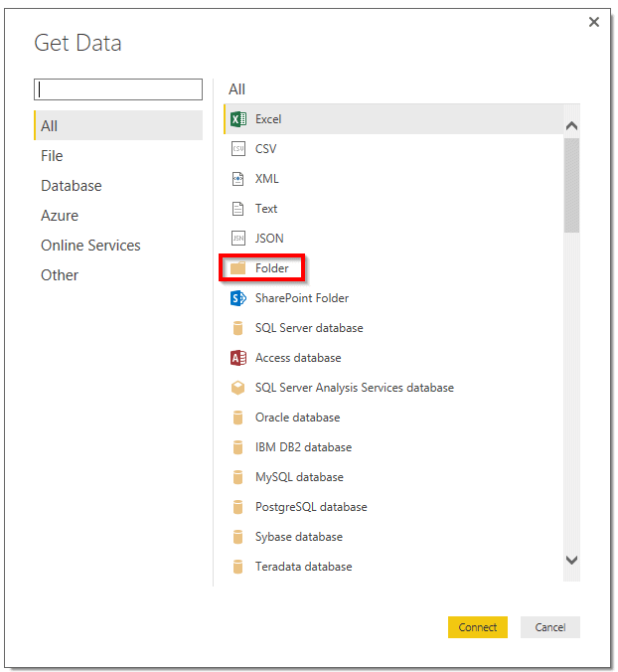This screenshot has height=672, width=618.
Task: Cancel the Get Data dialog
Action: click(549, 627)
